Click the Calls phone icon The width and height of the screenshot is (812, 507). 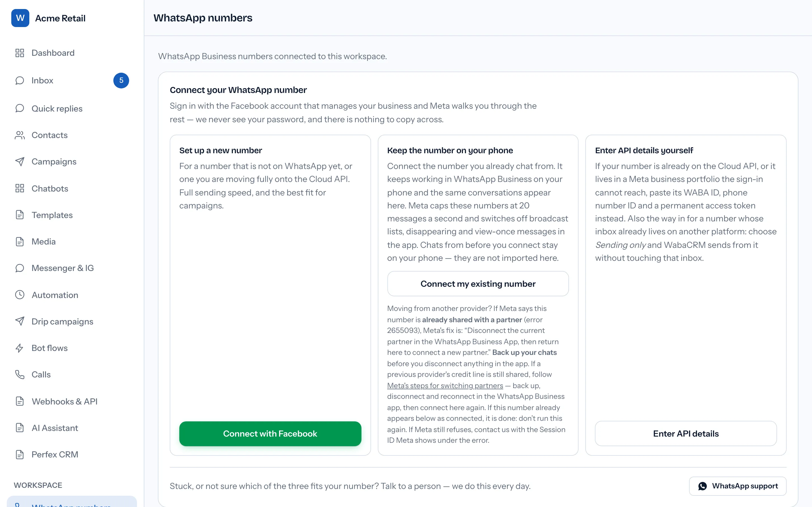point(20,375)
